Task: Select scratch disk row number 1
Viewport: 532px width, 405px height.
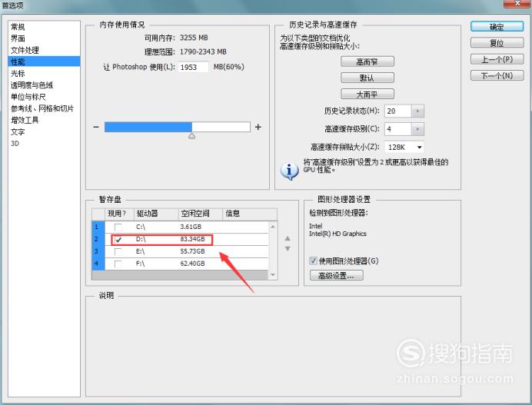Action: (x=98, y=227)
